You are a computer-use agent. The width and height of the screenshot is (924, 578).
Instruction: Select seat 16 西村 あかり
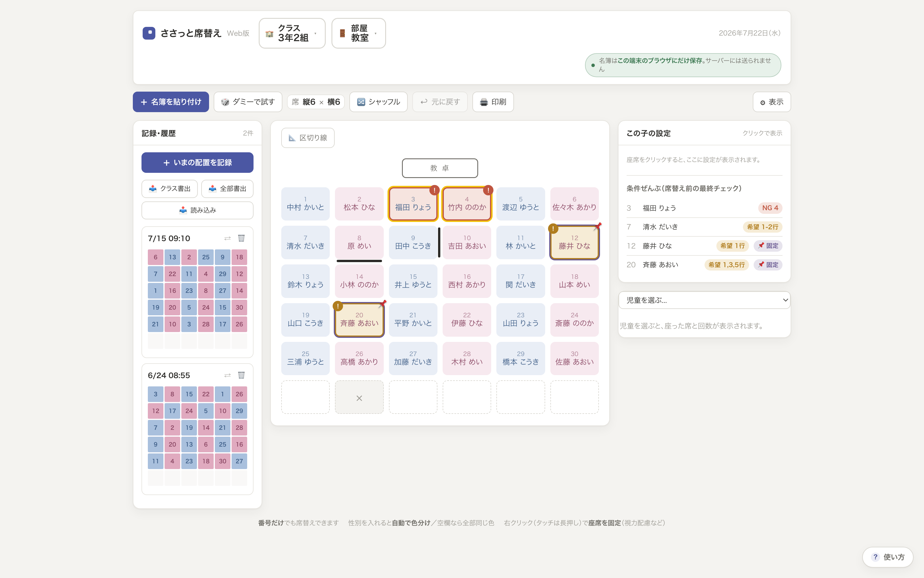click(x=467, y=281)
